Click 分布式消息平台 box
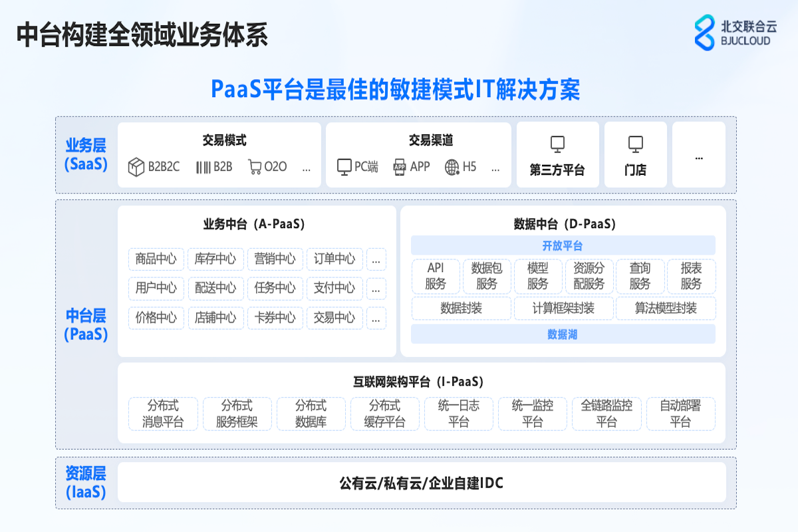The width and height of the screenshot is (798, 532). coord(162,414)
